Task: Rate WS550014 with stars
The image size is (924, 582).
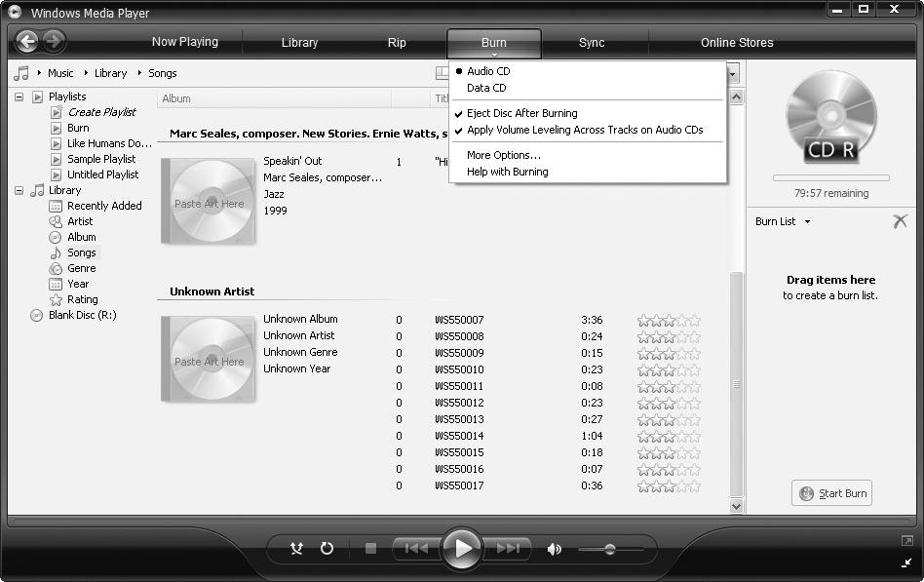Action: click(x=669, y=437)
